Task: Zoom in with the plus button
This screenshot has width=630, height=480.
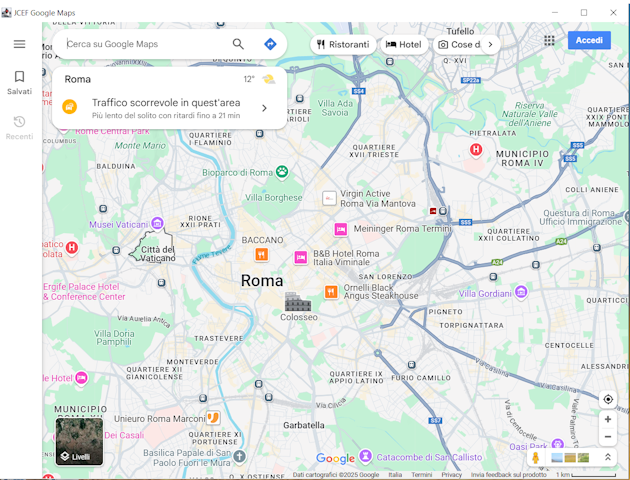Action: pyautogui.click(x=608, y=419)
